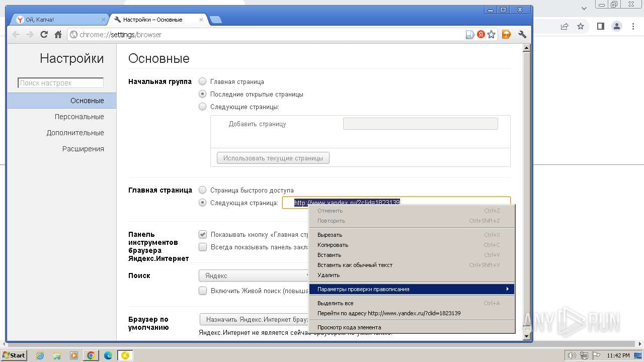Choose 'Перейти по адресу http://www.yandex.ru' item
The image size is (644, 362).
pos(412,313)
